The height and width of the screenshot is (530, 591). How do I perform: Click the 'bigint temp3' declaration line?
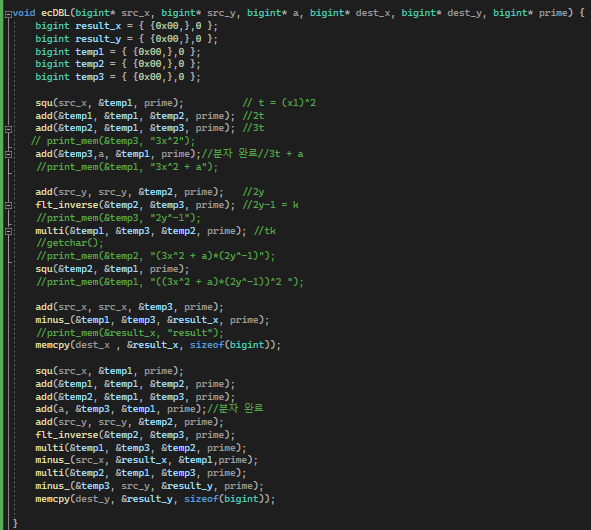[x=118, y=77]
